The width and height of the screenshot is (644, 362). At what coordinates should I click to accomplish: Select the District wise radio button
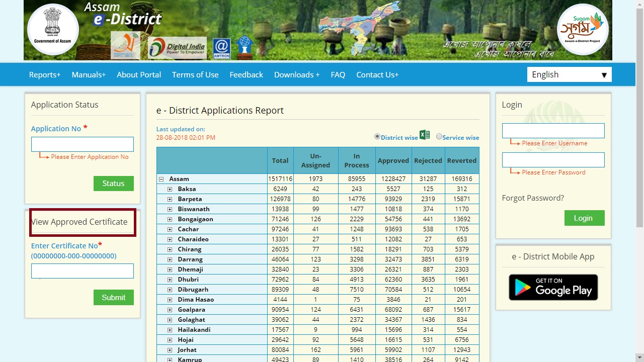pos(377,137)
